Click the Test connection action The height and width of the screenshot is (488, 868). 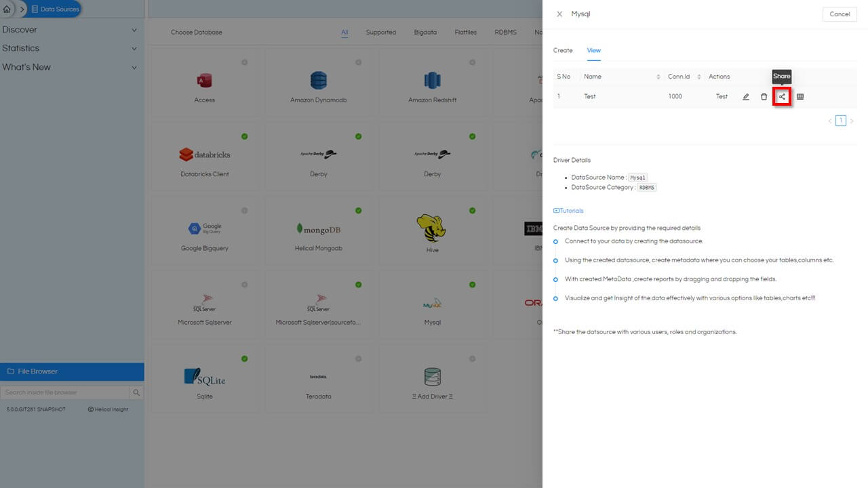click(x=722, y=97)
